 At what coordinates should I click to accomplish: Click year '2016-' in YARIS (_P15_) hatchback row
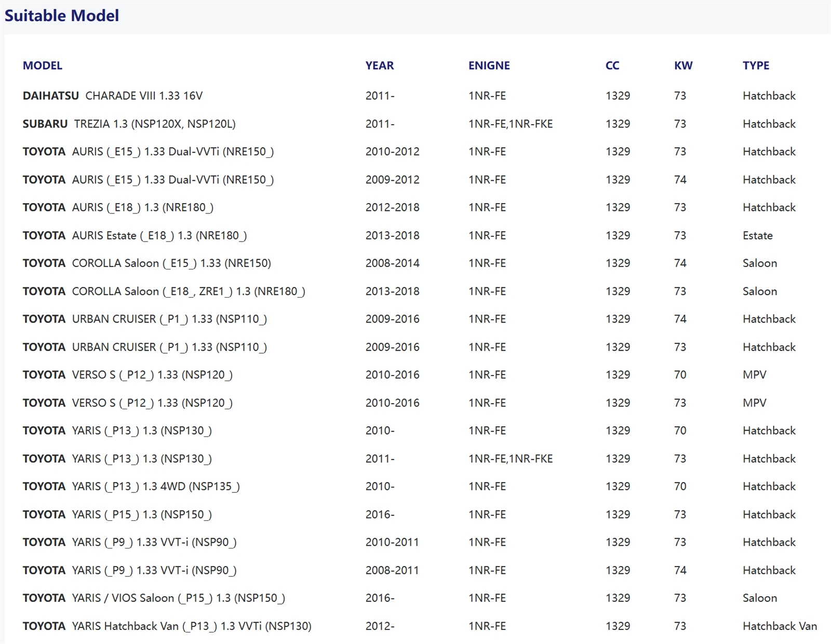[380, 515]
